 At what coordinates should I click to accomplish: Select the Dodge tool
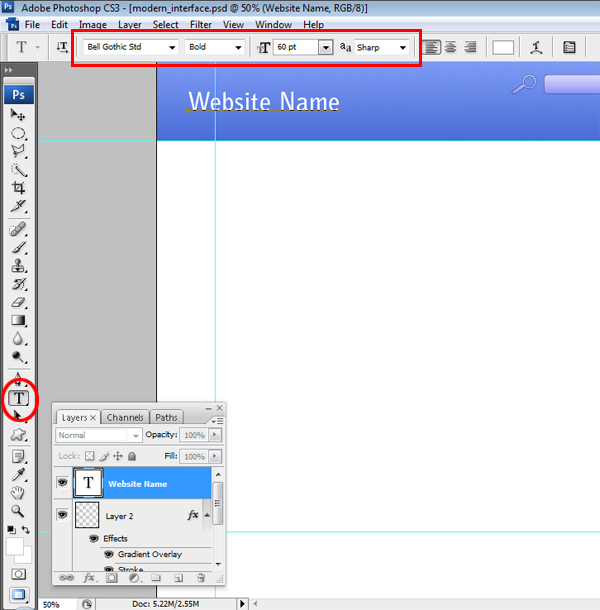[18, 357]
